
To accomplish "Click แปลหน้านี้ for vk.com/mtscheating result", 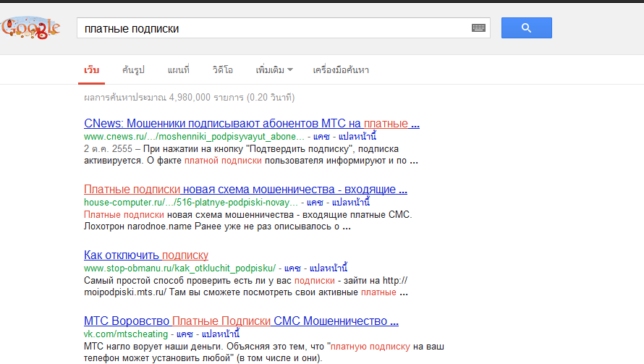I will pos(221,334).
